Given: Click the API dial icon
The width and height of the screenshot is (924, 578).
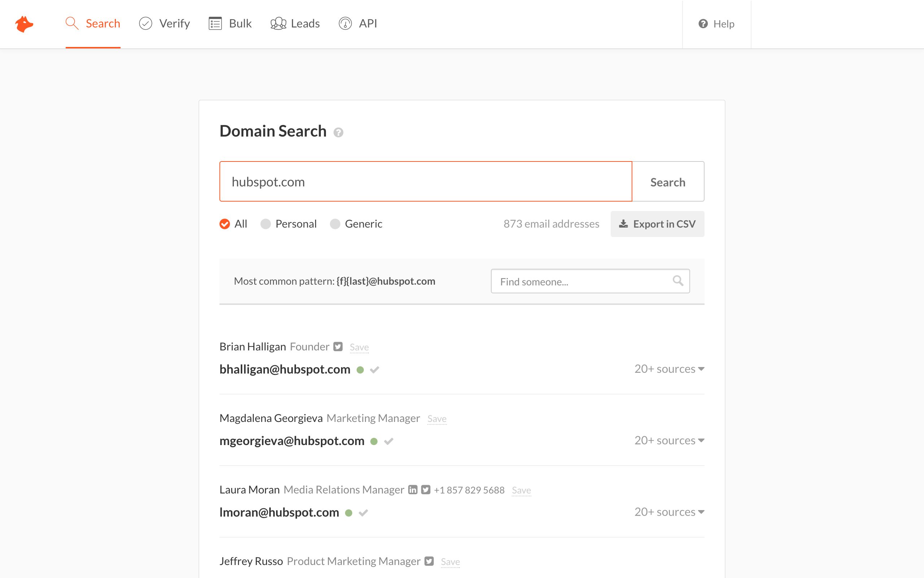Looking at the screenshot, I should (x=345, y=24).
